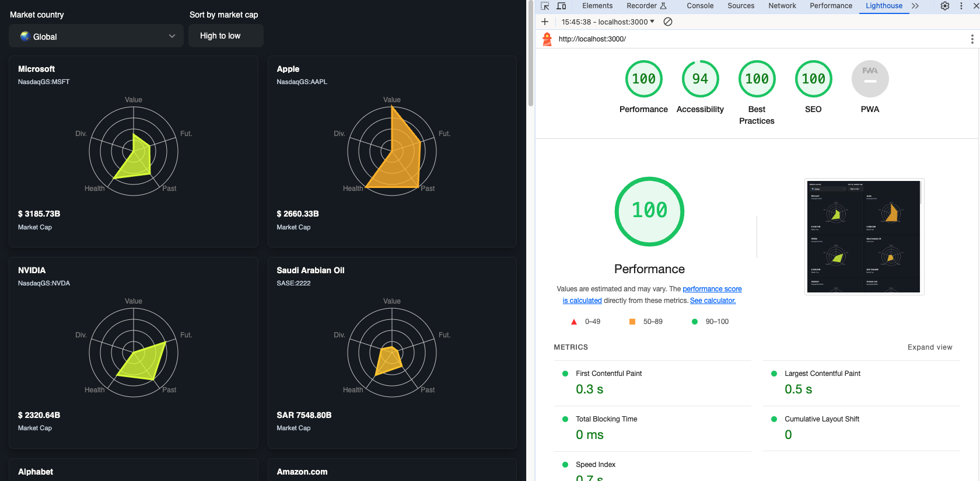Switch to the Network tab
The image size is (980, 481).
click(x=782, y=6)
